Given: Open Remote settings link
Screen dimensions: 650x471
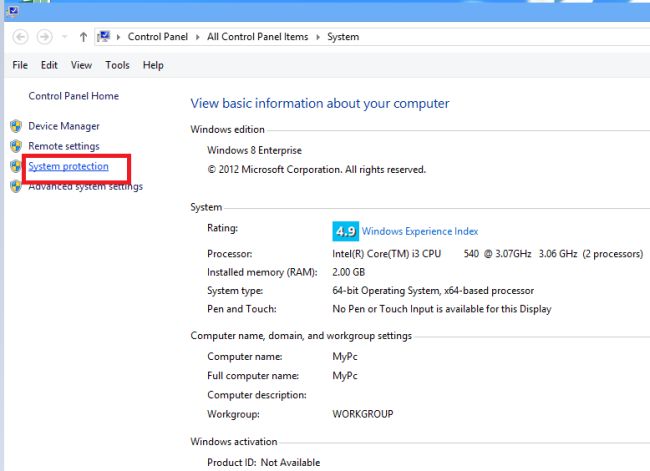Looking at the screenshot, I should click(64, 146).
